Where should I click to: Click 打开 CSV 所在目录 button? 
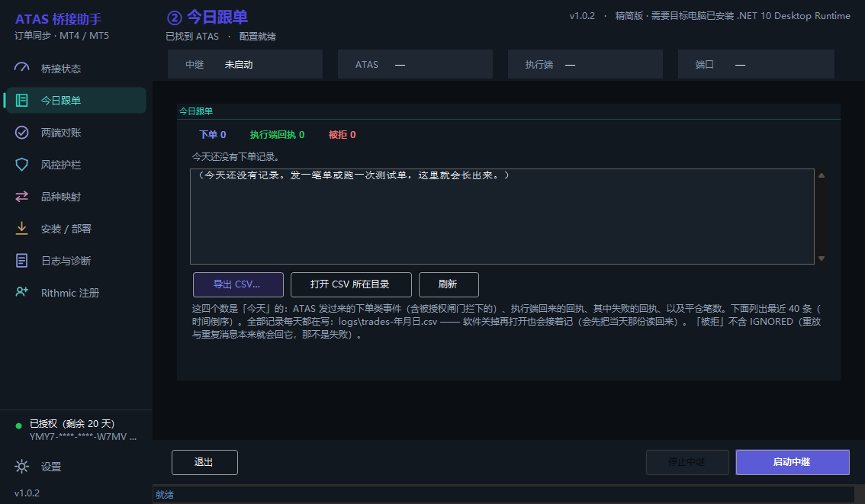[x=351, y=284]
